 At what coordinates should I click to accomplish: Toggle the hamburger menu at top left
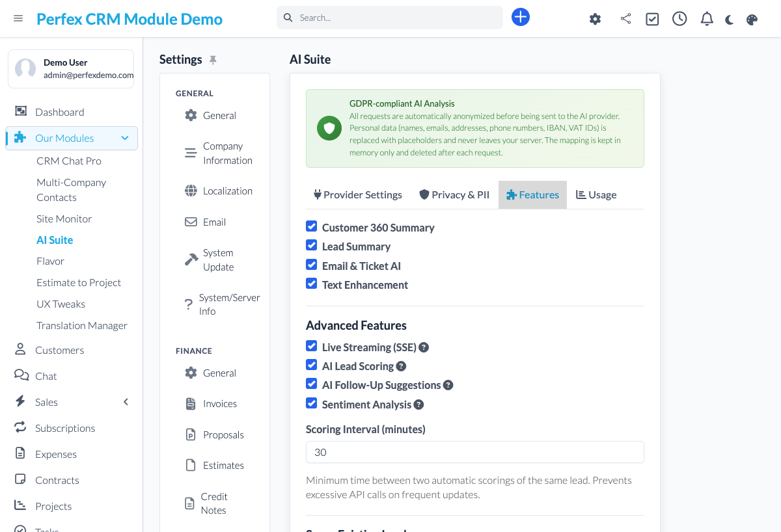tap(18, 18)
